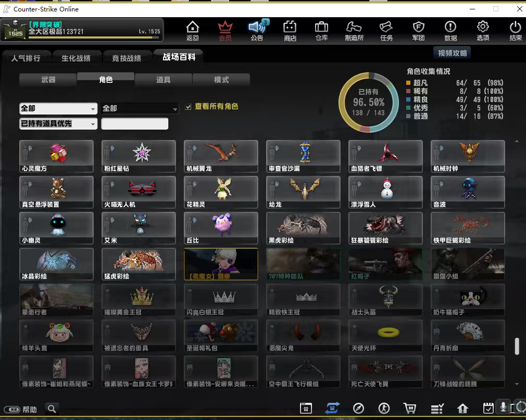This screenshot has height=420, width=526.
Task: Toggle the 查看所有角色 checkbox
Action: (x=188, y=107)
